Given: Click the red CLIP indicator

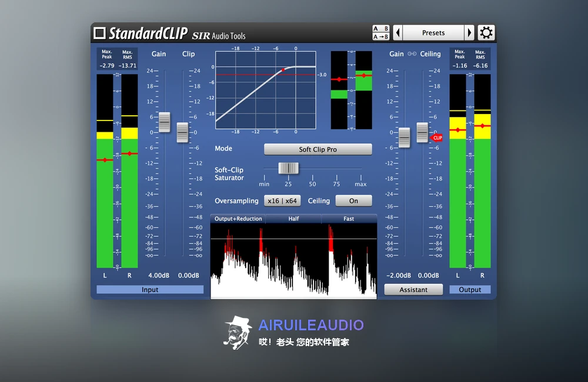Looking at the screenshot, I should [x=436, y=138].
